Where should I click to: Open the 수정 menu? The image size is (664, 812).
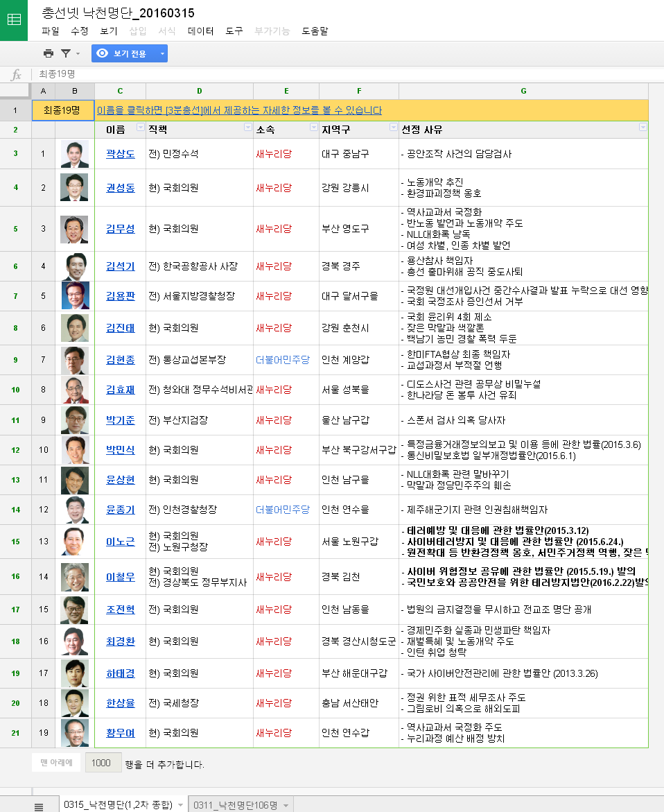coord(80,31)
